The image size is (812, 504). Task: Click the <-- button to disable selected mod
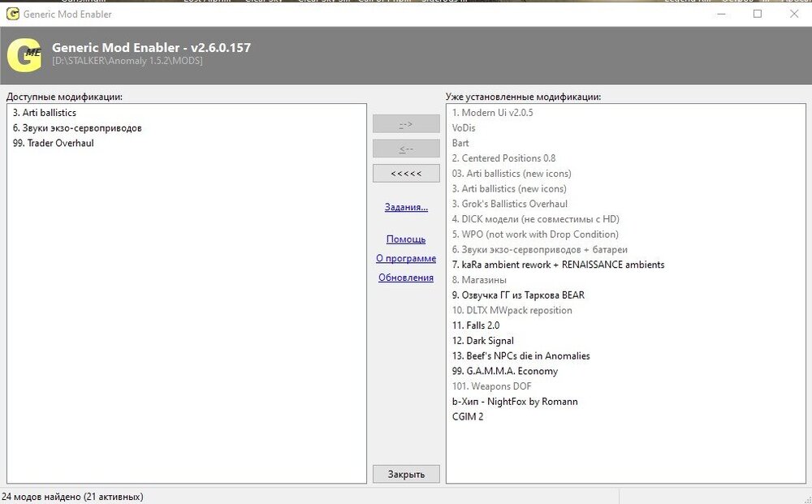click(406, 148)
